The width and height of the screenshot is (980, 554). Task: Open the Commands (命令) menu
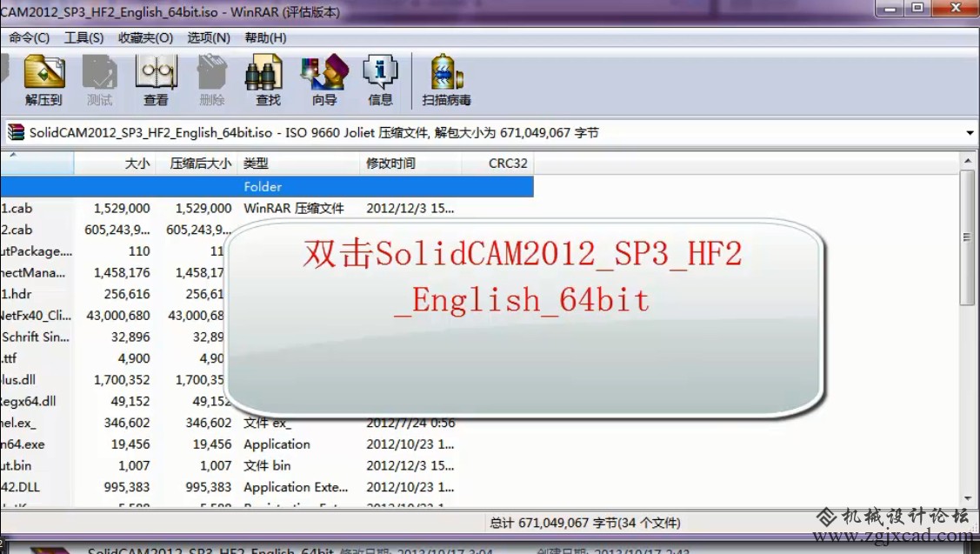(x=29, y=37)
